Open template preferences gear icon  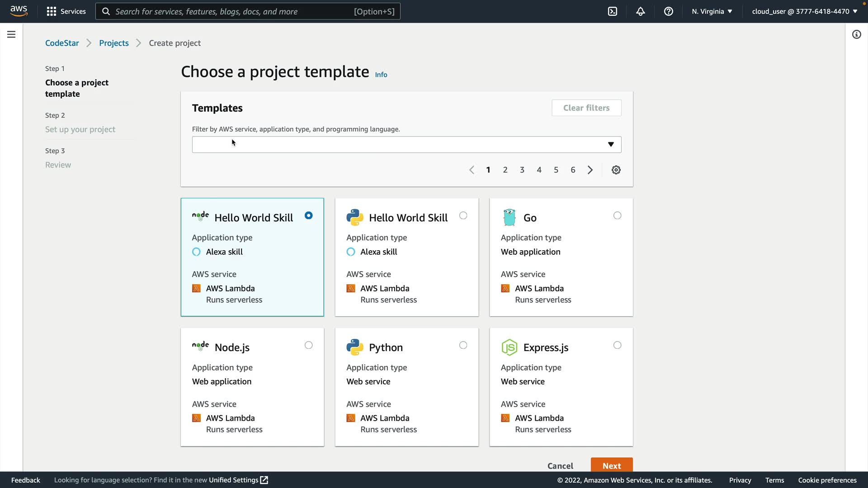click(x=616, y=170)
